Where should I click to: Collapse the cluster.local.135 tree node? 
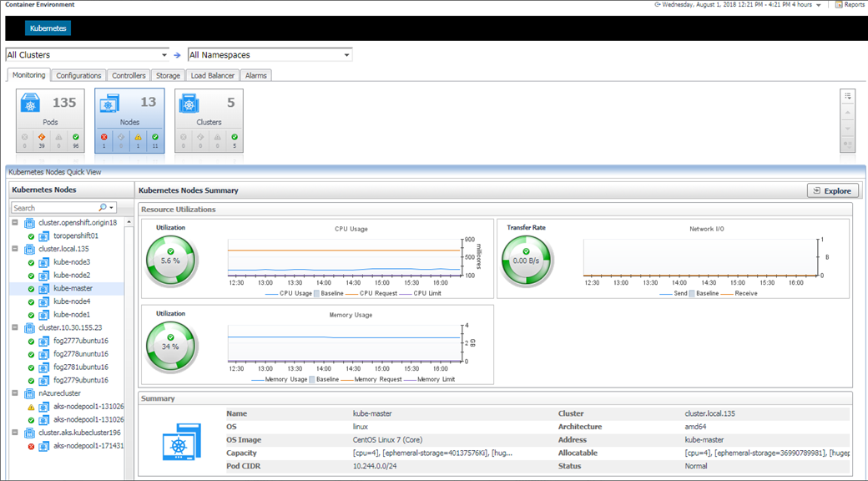(15, 249)
